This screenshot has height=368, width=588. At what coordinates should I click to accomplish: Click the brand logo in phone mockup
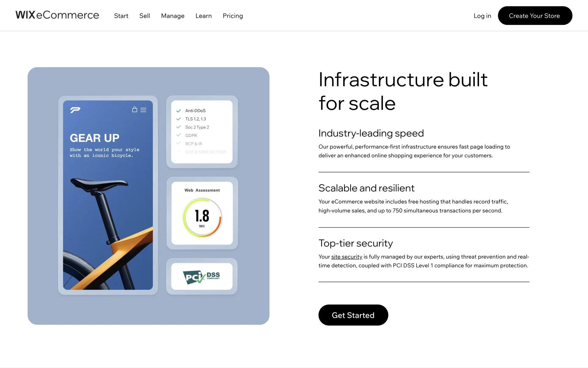tap(75, 110)
